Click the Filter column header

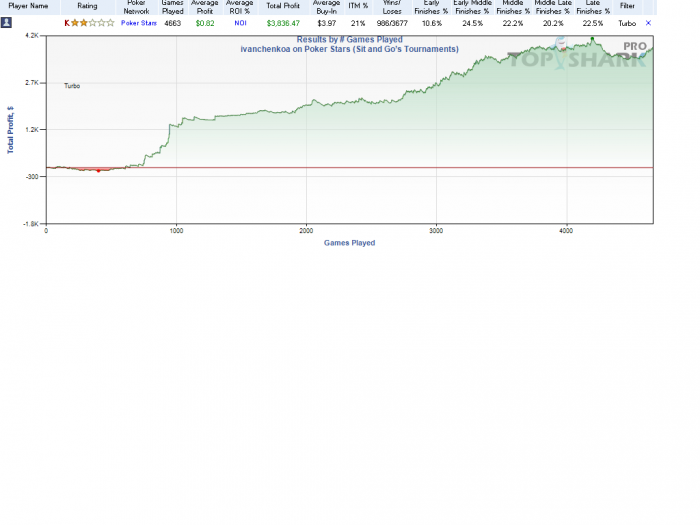[627, 6]
